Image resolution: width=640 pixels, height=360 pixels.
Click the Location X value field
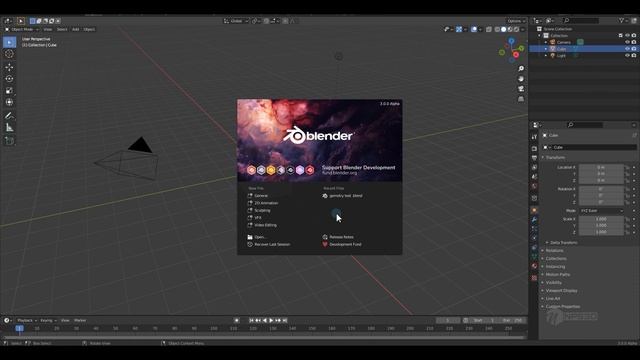pyautogui.click(x=601, y=167)
